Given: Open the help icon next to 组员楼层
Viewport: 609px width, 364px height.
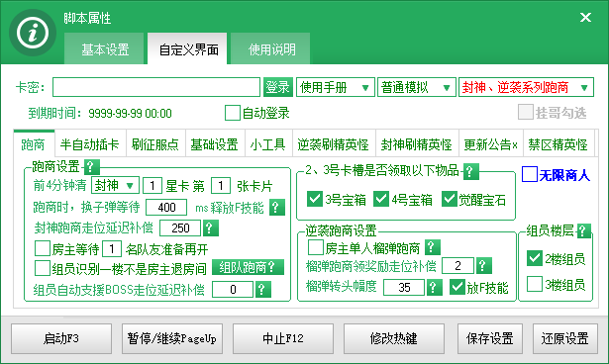Looking at the screenshot, I should [584, 230].
